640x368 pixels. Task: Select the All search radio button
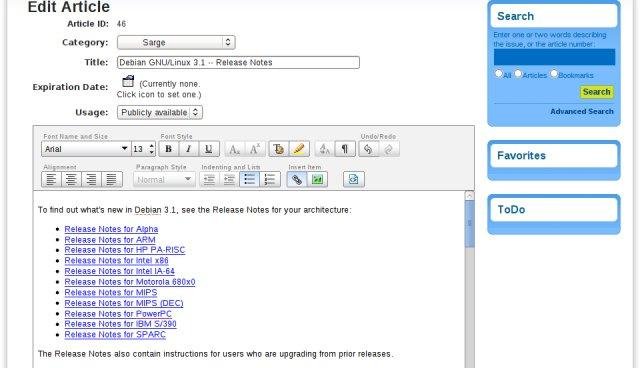(498, 74)
